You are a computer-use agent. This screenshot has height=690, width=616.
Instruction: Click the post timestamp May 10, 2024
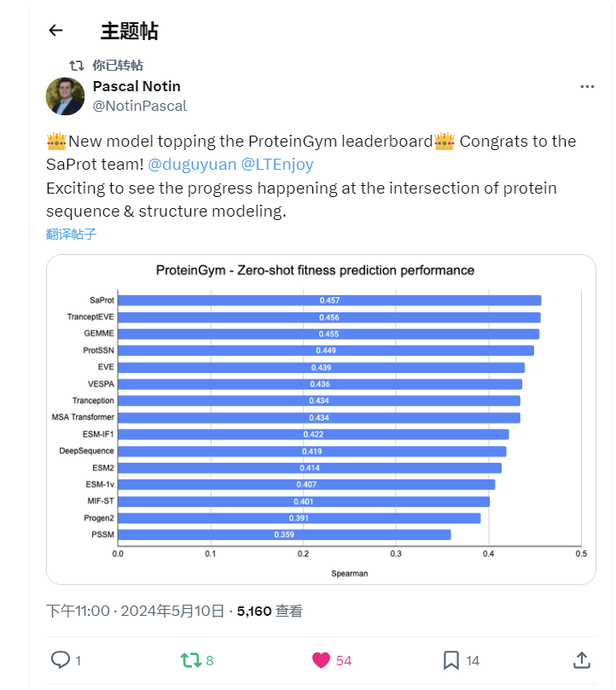(x=137, y=611)
